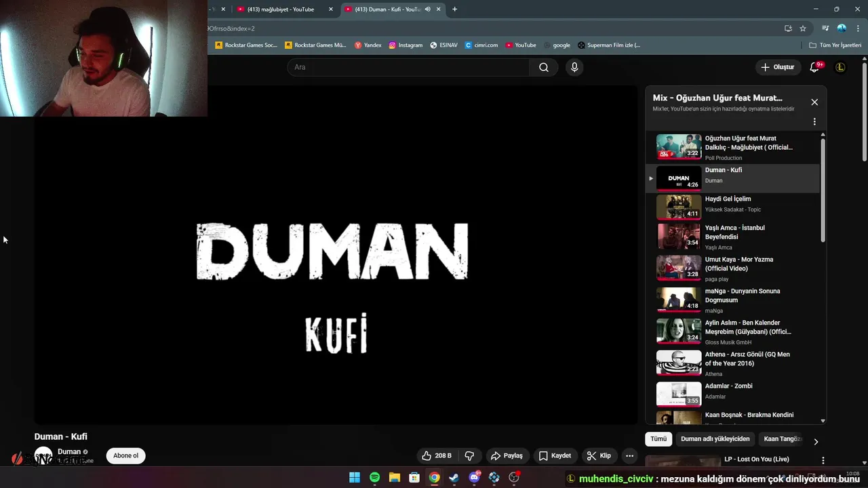868x488 pixels.
Task: Open Superman Film izle bookmark
Action: (x=609, y=45)
